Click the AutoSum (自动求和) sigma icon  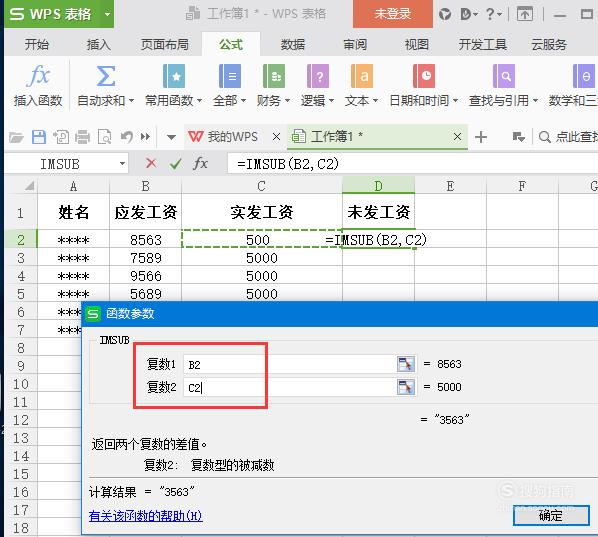click(106, 76)
